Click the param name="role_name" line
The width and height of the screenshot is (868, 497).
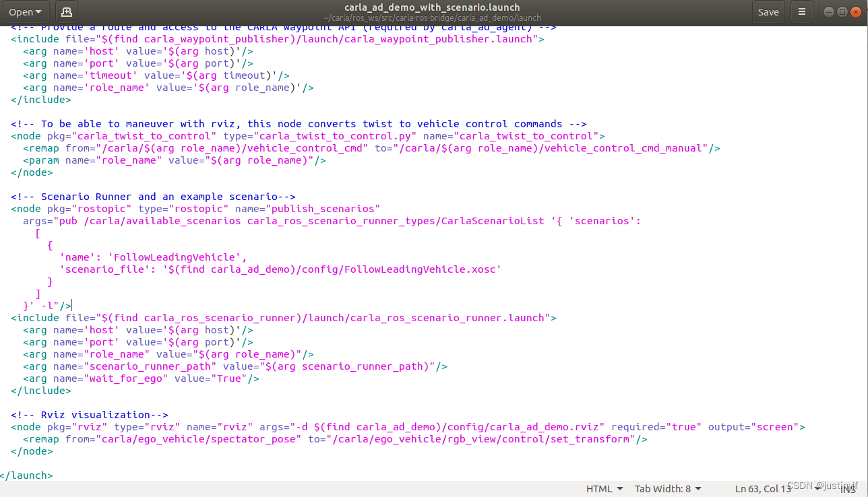pos(175,160)
